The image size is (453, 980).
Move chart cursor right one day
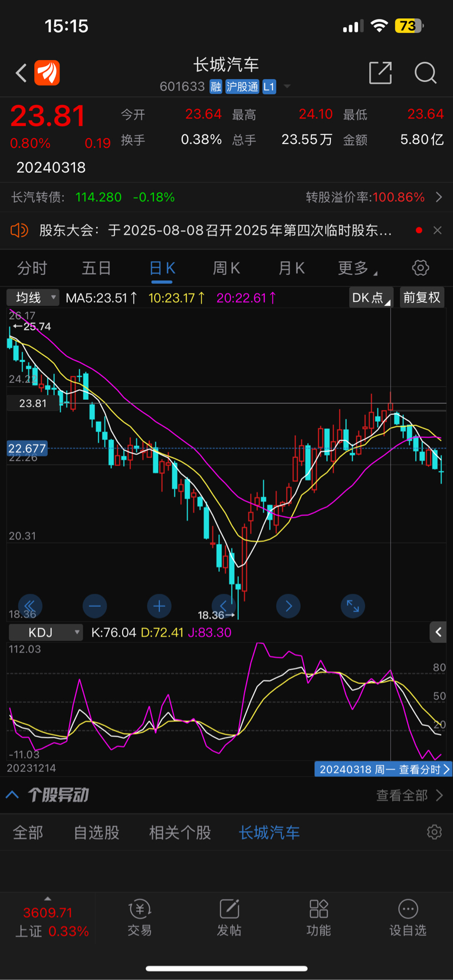(288, 606)
